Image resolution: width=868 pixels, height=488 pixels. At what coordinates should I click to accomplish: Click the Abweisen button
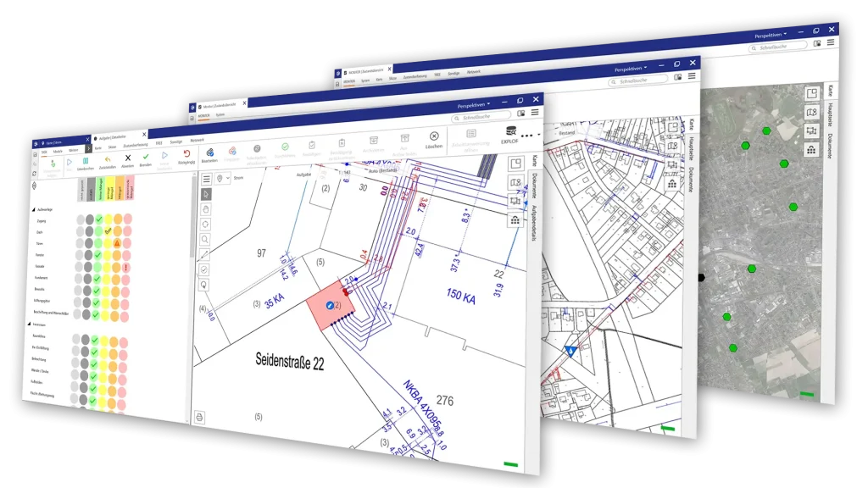tap(127, 159)
